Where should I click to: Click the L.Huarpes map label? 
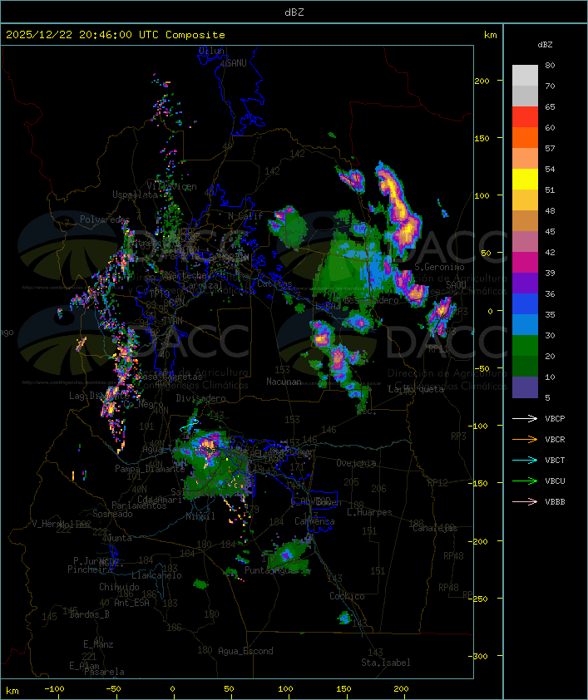pos(369,512)
